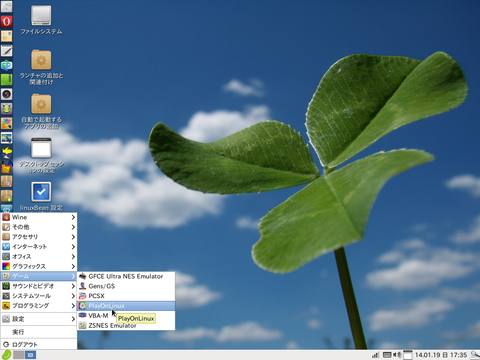
Task: Launch Gens/GS from the games menu
Action: click(126, 286)
